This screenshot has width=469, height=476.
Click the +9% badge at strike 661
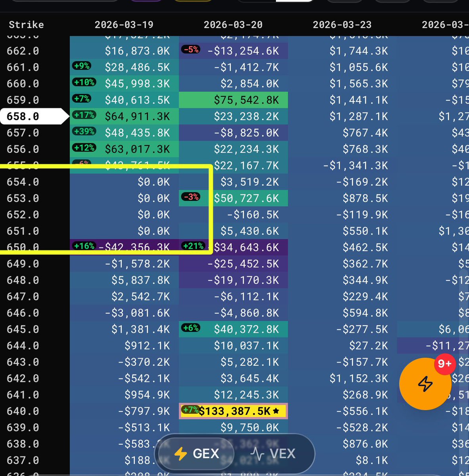(82, 66)
